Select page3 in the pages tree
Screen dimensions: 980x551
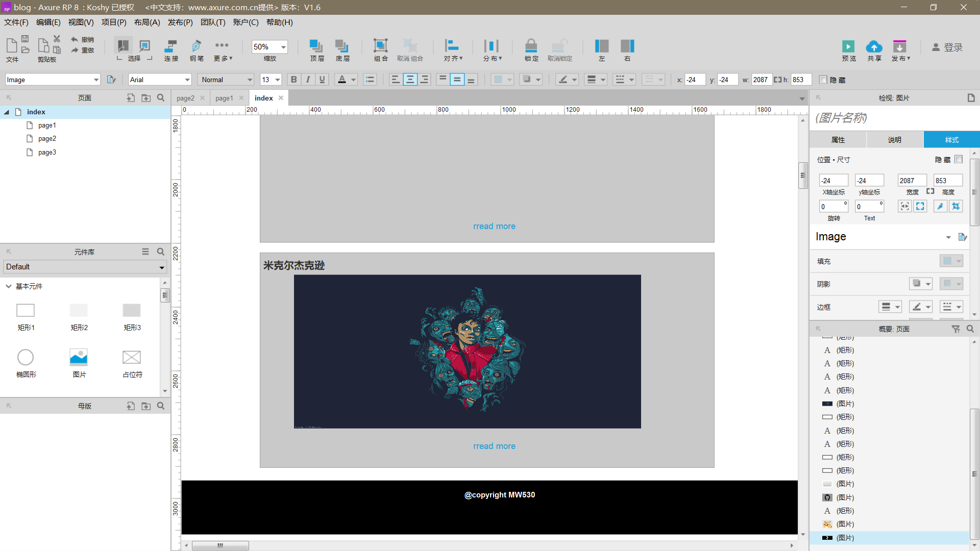(47, 152)
